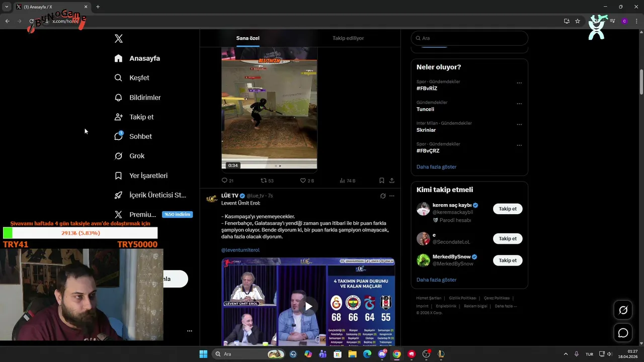The image size is (644, 362).
Task: Click Chrome install app icon
Action: pyautogui.click(x=567, y=21)
